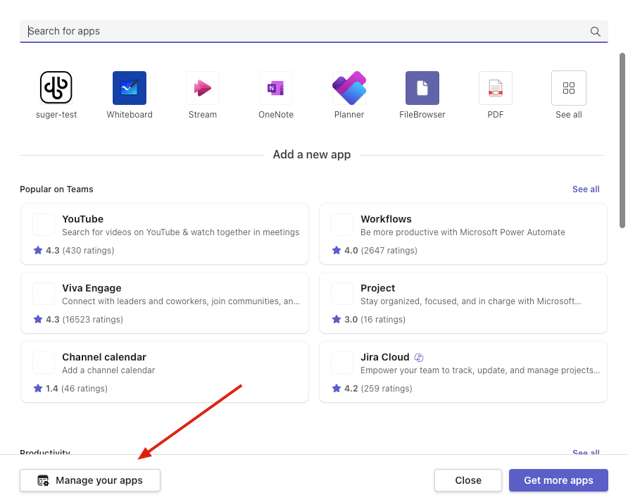Screen dimensions: 628x500
Task: Click the "Popular on Teams" heading
Action: [56, 189]
